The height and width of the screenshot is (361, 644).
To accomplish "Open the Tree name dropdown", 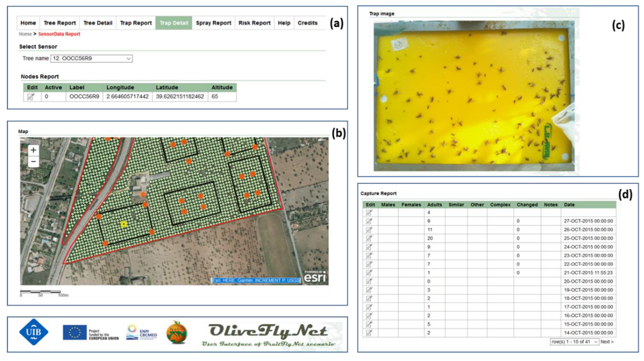I will tap(92, 59).
